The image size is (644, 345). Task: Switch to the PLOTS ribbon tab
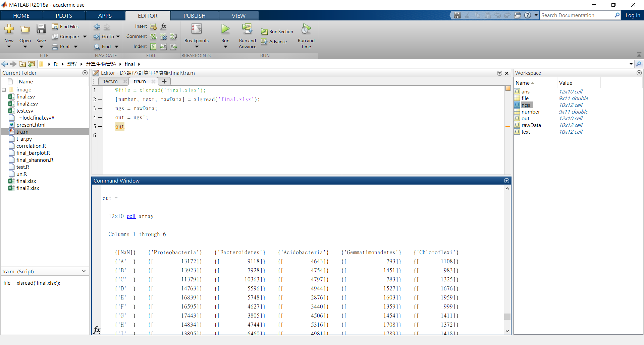64,16
